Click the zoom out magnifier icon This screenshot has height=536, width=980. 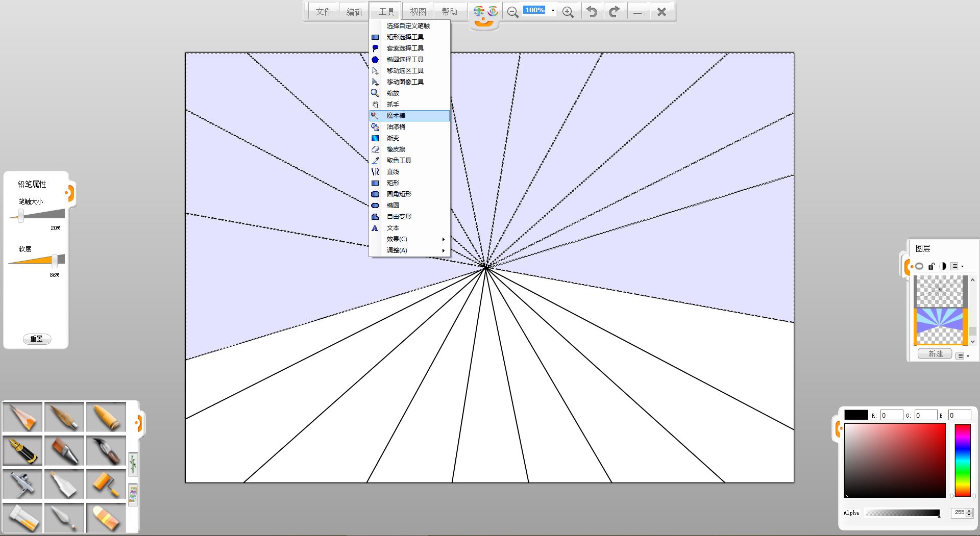513,12
